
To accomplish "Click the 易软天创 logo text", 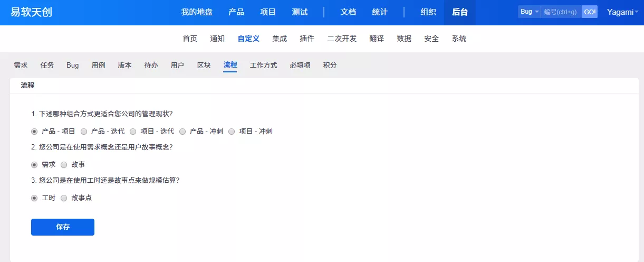I will pyautogui.click(x=32, y=12).
